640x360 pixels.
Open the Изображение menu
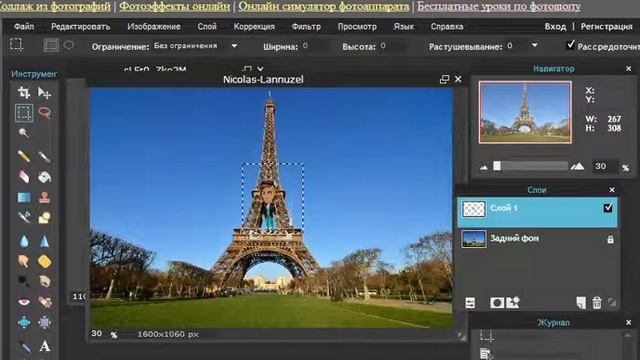pos(153,27)
